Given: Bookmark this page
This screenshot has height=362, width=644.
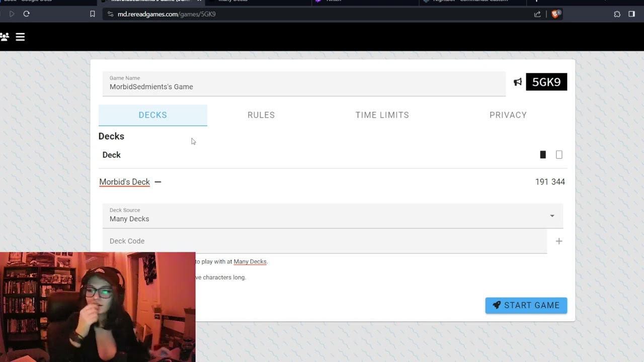Looking at the screenshot, I should pos(93,14).
